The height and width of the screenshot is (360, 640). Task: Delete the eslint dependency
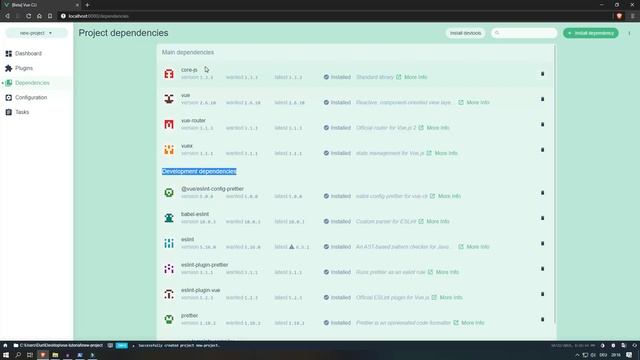click(542, 243)
